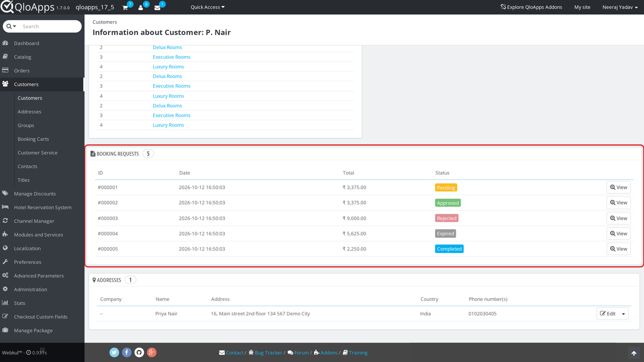Image resolution: width=644 pixels, height=362 pixels.
Task: Click the GitHub icon in footer
Action: [x=139, y=352]
